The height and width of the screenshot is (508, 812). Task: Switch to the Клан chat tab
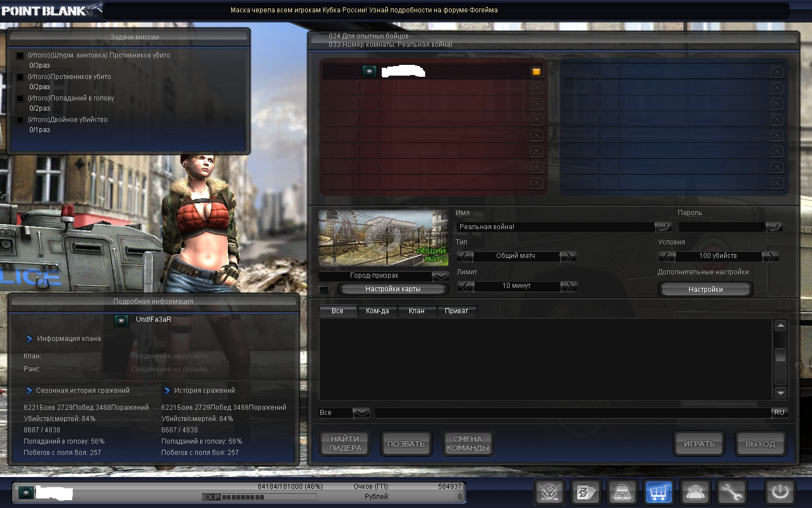pos(417,311)
